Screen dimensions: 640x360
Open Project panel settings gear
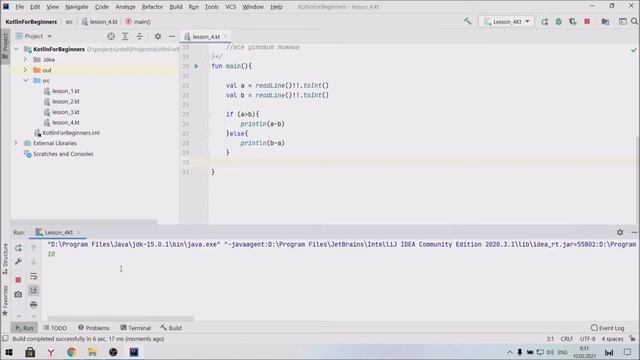point(158,36)
